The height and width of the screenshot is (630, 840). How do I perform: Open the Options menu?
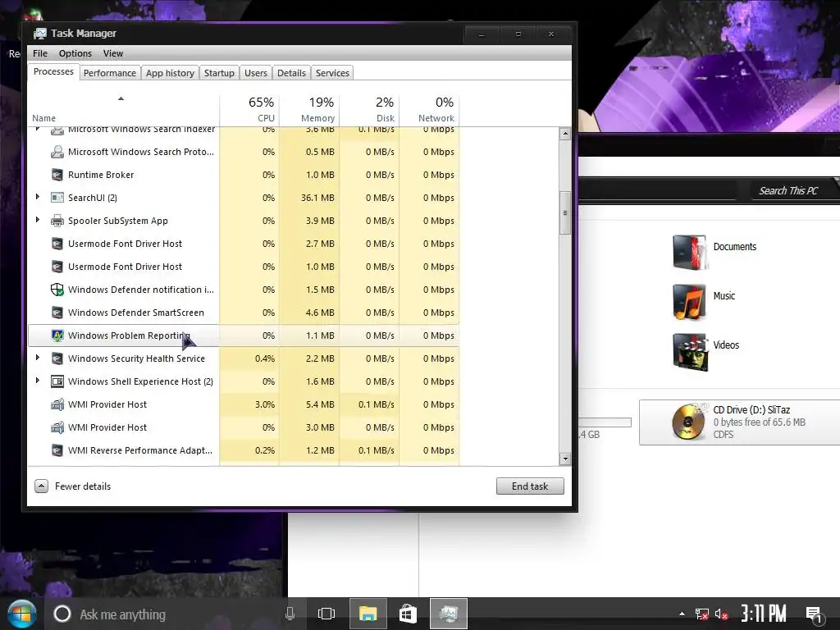[75, 53]
